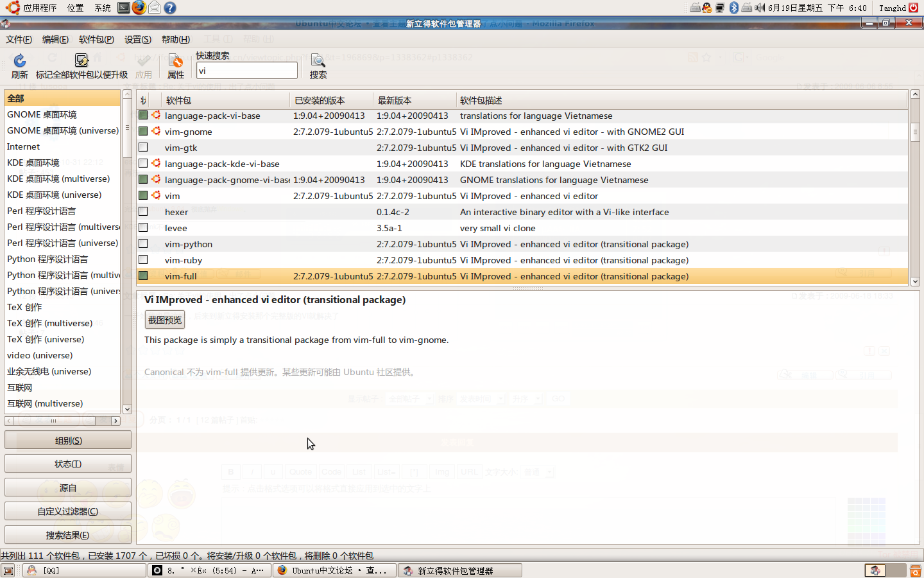Click the 组别(S) filter button

[68, 440]
